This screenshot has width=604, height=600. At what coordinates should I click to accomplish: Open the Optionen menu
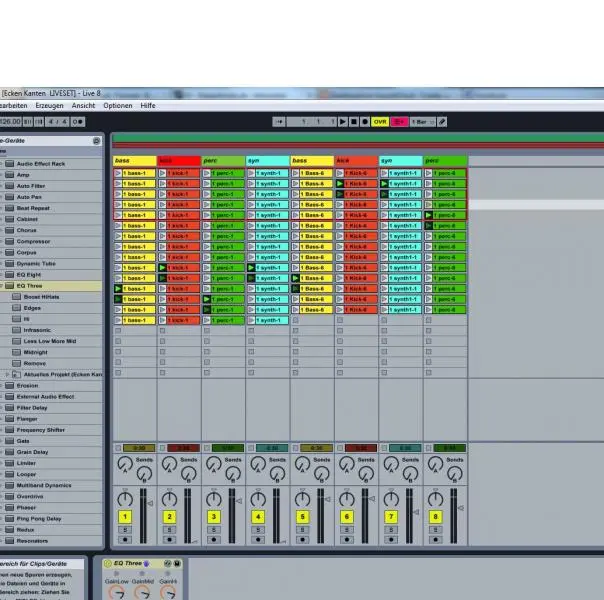pos(117,105)
